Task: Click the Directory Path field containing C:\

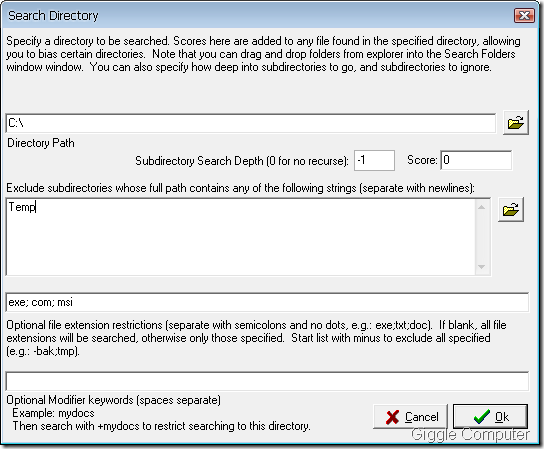Action: [x=250, y=123]
